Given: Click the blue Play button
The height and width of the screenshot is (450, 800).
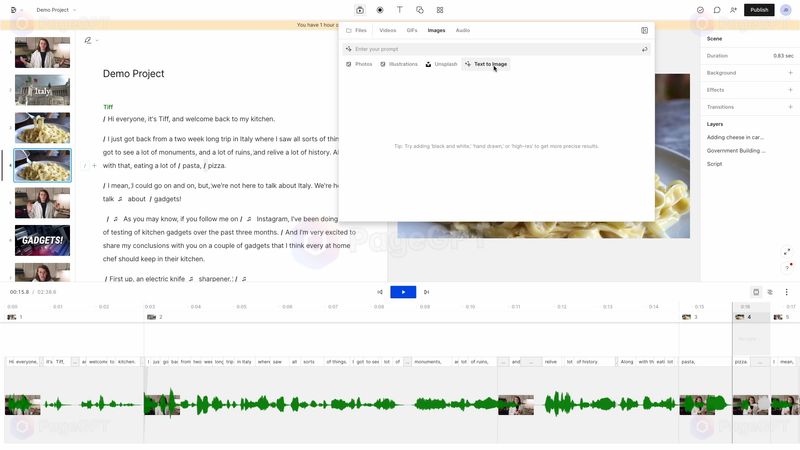Looking at the screenshot, I should click(x=403, y=292).
